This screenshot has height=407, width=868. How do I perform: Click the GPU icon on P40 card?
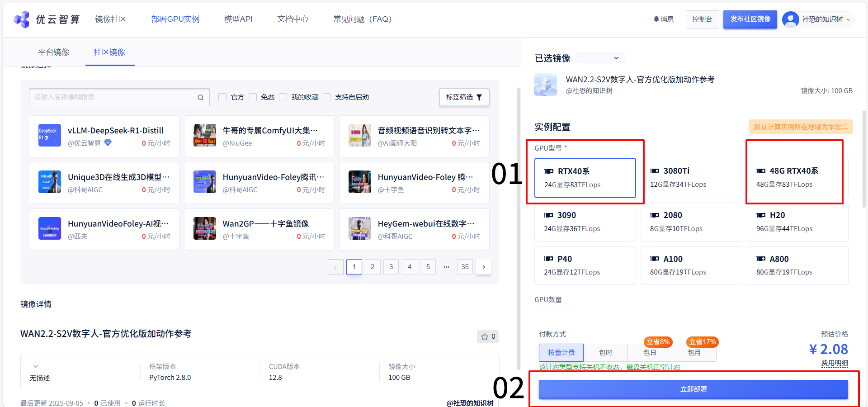548,259
